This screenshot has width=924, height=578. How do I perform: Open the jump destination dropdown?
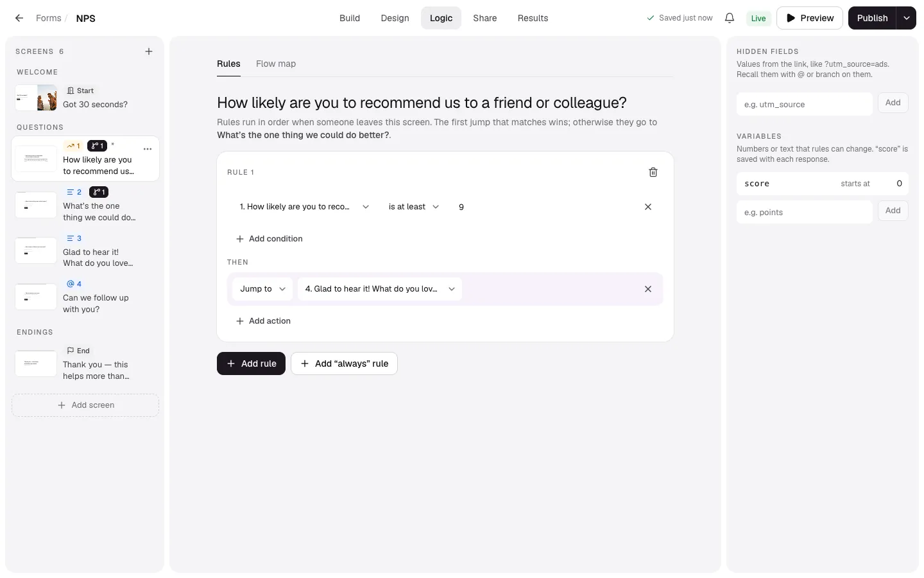click(x=380, y=289)
